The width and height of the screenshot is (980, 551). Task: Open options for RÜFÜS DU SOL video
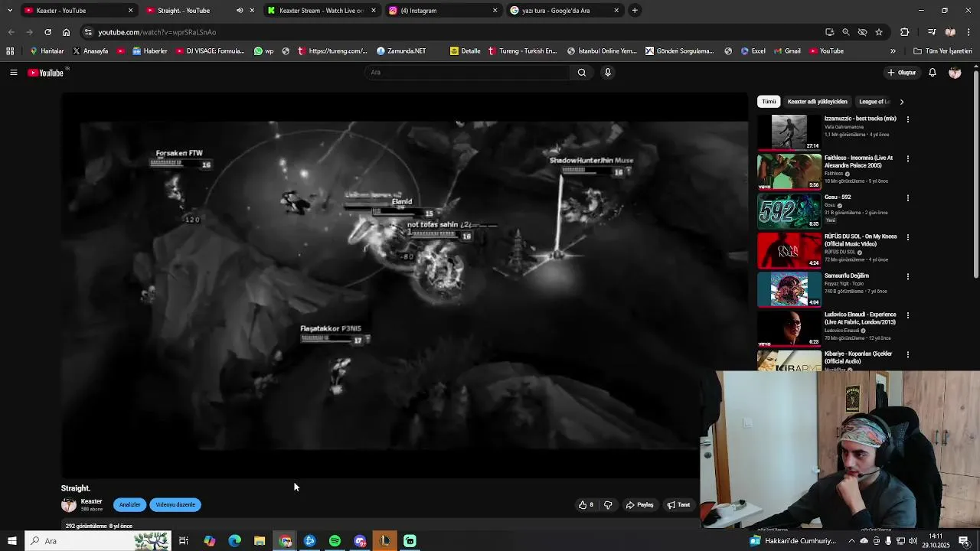click(x=908, y=237)
